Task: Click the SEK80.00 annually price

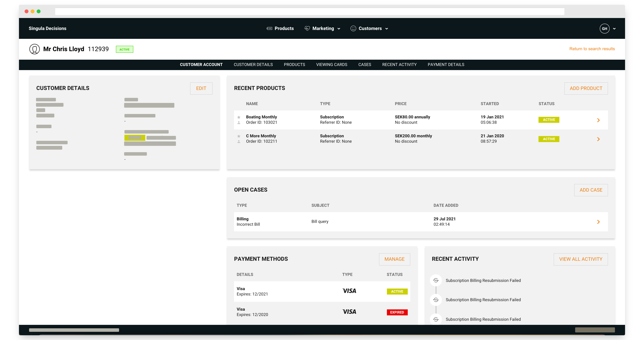Action: click(412, 117)
